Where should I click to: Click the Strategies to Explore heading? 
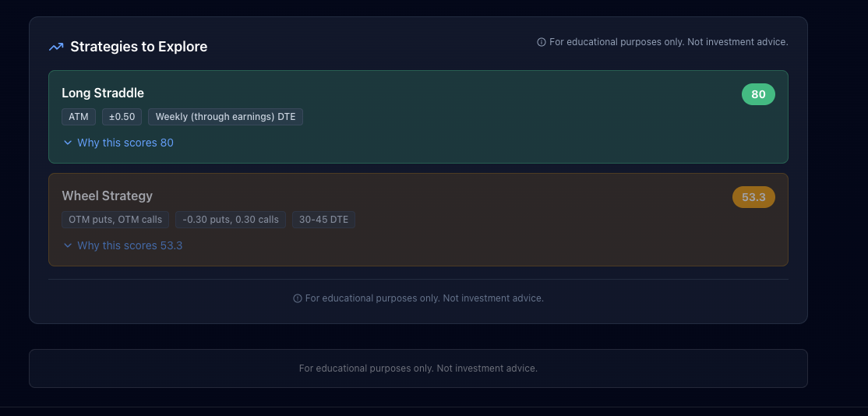[139, 47]
